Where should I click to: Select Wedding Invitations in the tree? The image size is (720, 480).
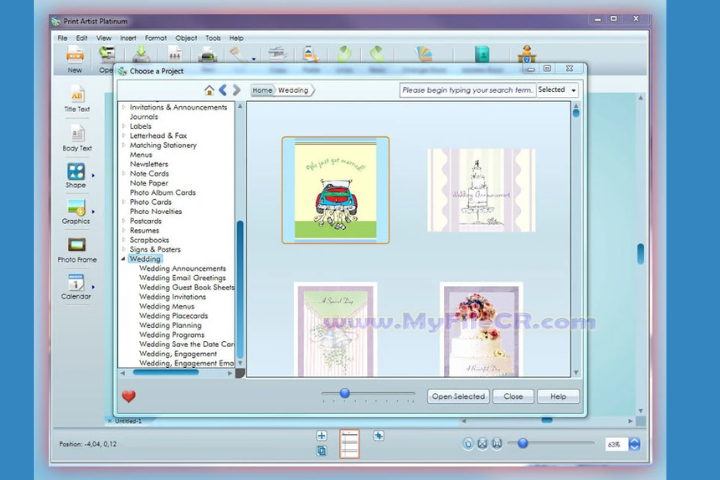173,297
